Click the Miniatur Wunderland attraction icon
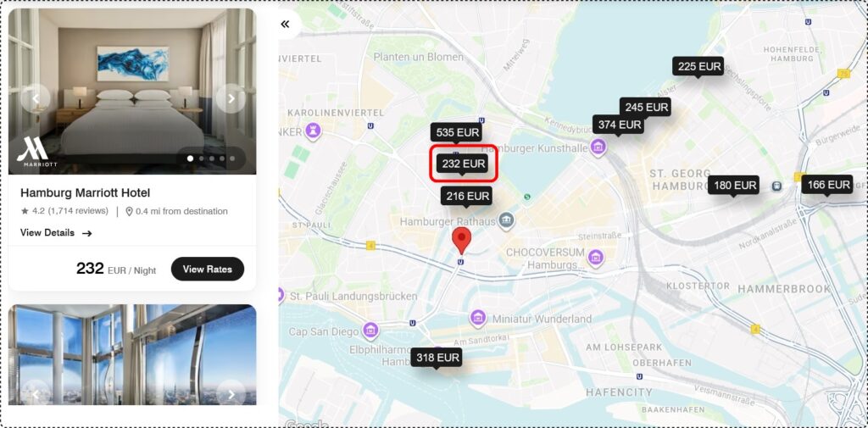The image size is (868, 428). [478, 319]
